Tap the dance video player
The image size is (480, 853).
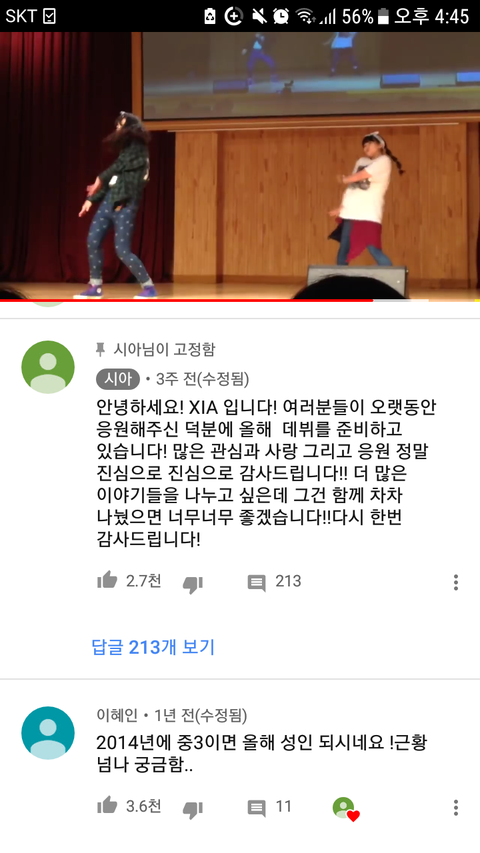coord(240,165)
